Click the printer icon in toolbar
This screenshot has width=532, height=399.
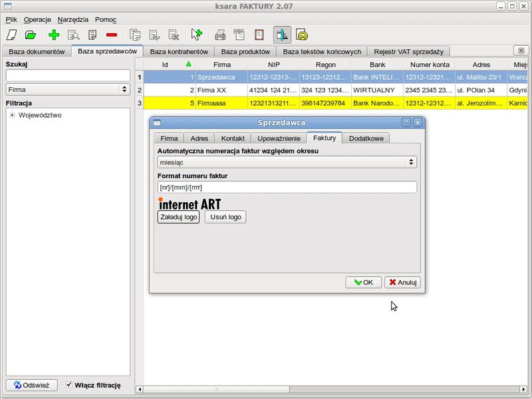pos(220,35)
